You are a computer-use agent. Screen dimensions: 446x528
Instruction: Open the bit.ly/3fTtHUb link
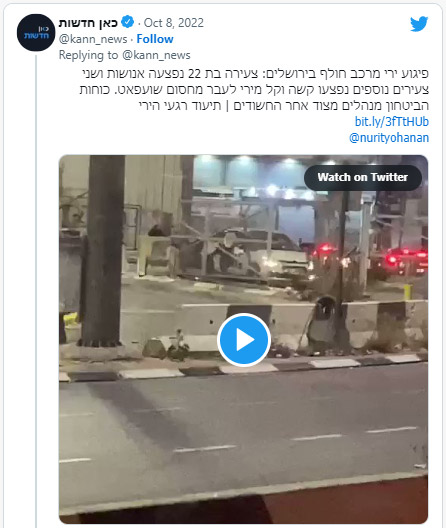392,122
